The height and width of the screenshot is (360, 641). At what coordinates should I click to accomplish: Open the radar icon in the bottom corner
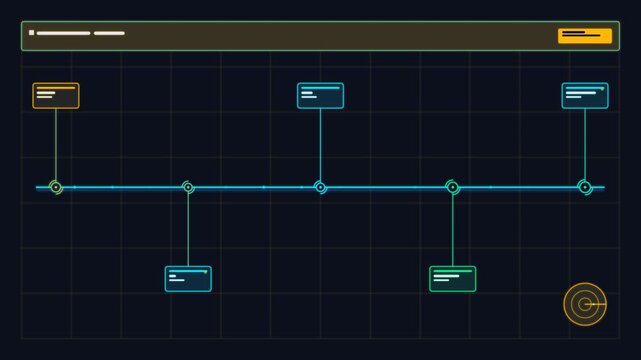click(x=585, y=304)
